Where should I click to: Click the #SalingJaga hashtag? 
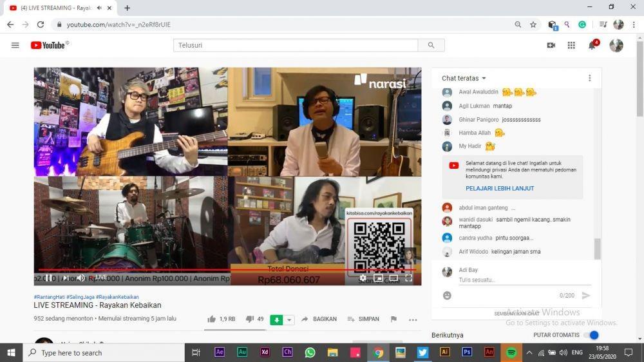(80, 297)
